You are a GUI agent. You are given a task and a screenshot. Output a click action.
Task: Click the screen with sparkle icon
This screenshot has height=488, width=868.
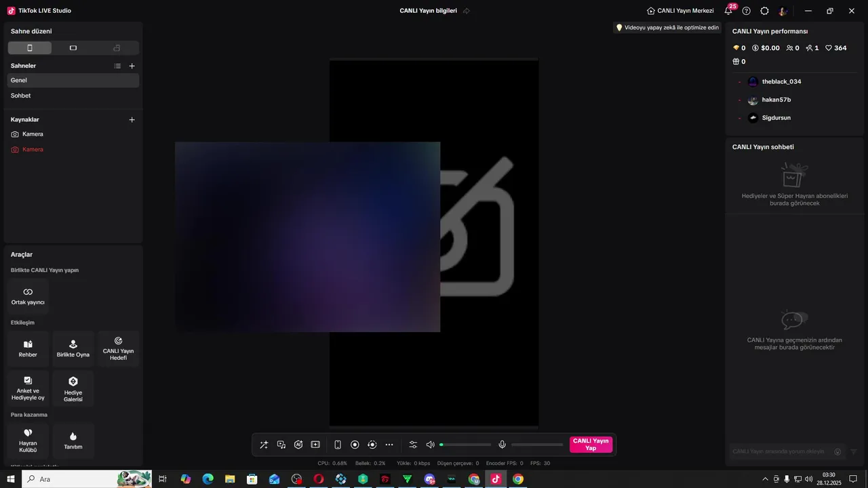pos(315,445)
